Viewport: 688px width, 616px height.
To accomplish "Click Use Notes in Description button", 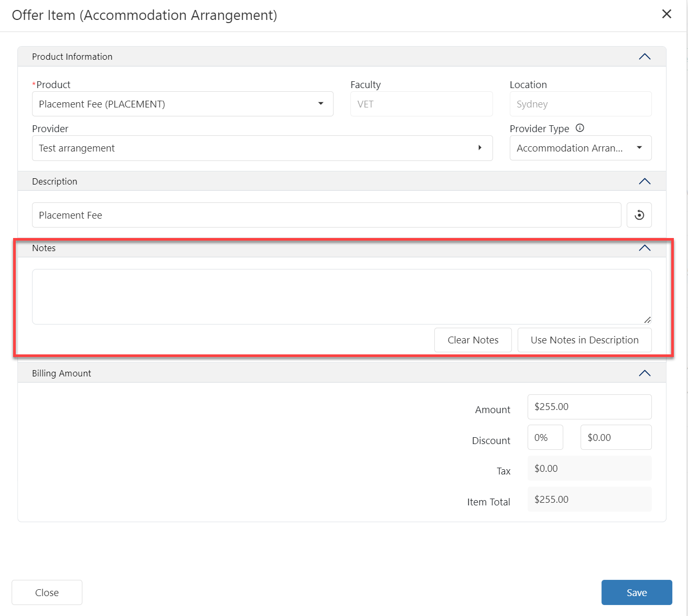I will pos(584,340).
